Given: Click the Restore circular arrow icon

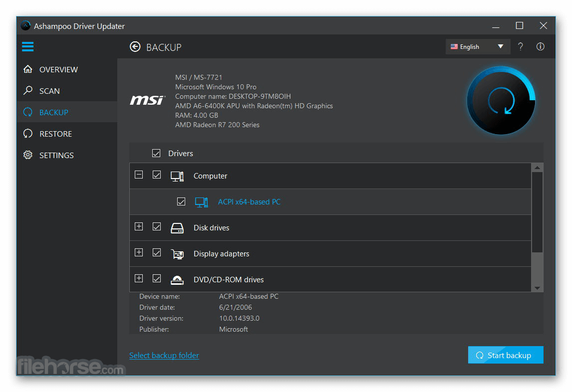Looking at the screenshot, I should pyautogui.click(x=28, y=134).
